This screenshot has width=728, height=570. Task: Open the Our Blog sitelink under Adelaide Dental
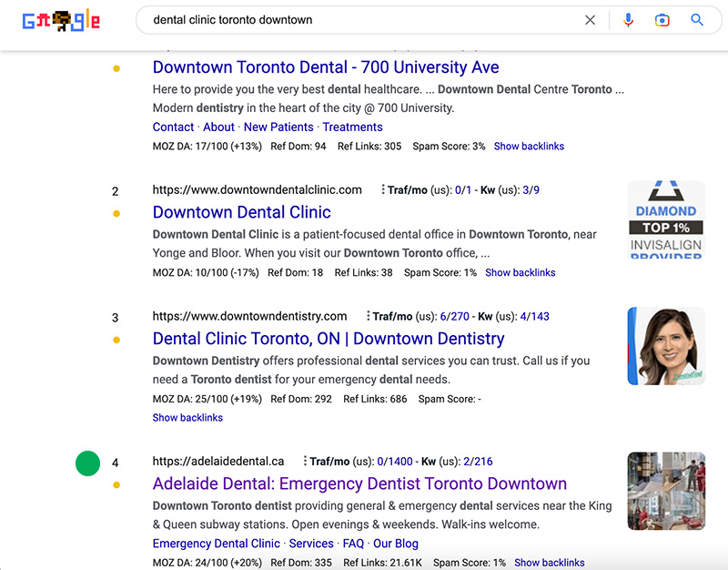click(396, 544)
